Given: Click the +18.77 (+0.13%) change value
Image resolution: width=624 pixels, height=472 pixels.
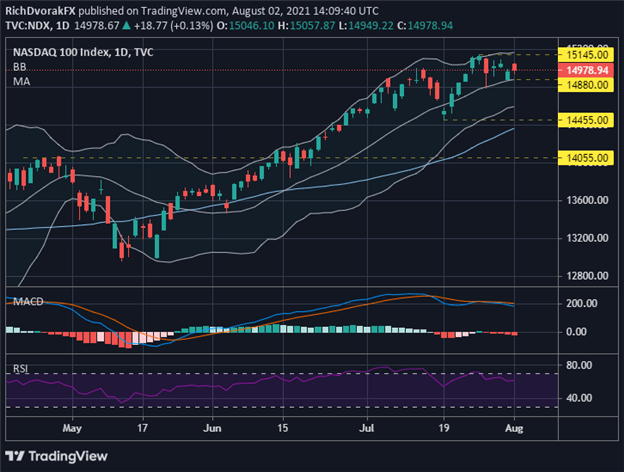Looking at the screenshot, I should 174,26.
